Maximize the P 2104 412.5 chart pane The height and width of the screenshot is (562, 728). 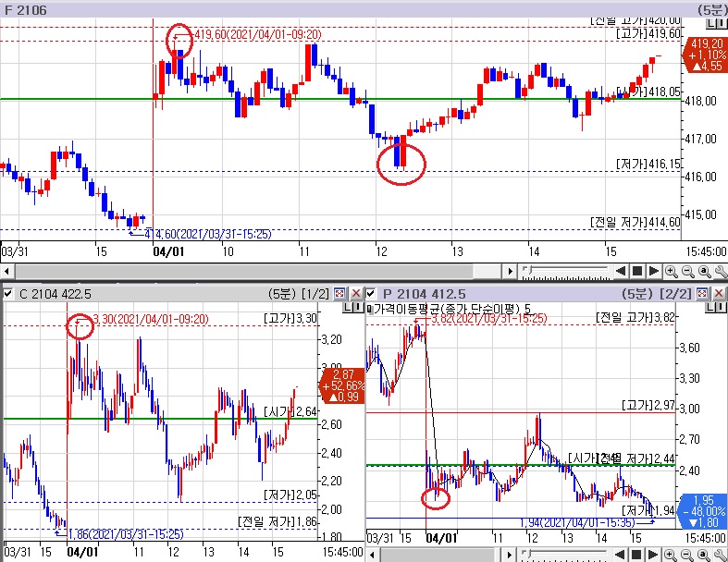(702, 293)
